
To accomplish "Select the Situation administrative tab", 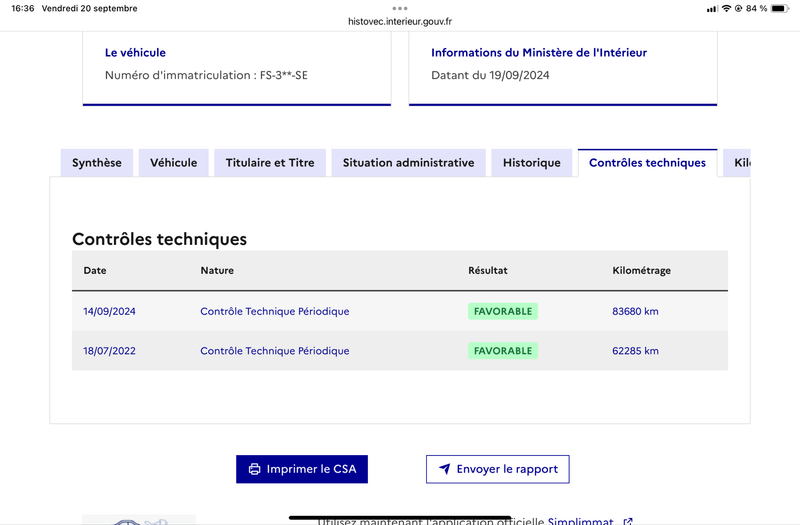I will (x=408, y=163).
